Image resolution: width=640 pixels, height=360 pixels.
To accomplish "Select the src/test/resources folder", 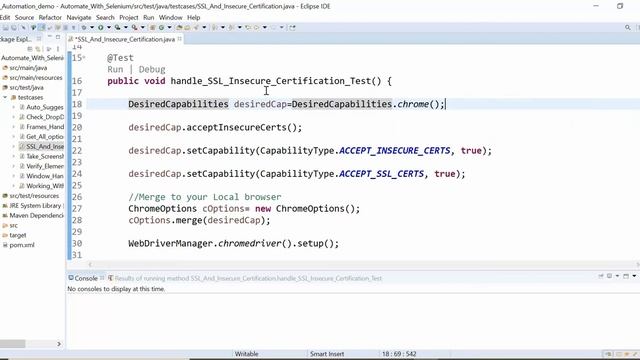I will coord(31,196).
